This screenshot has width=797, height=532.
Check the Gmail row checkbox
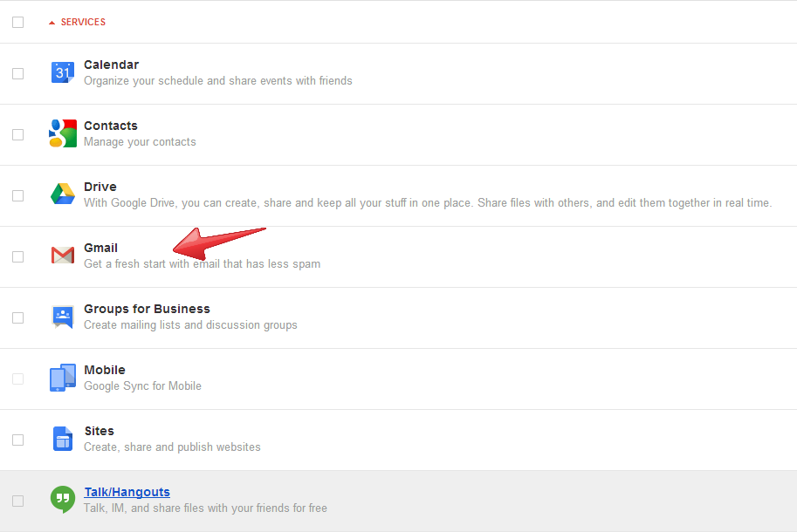[x=17, y=257]
